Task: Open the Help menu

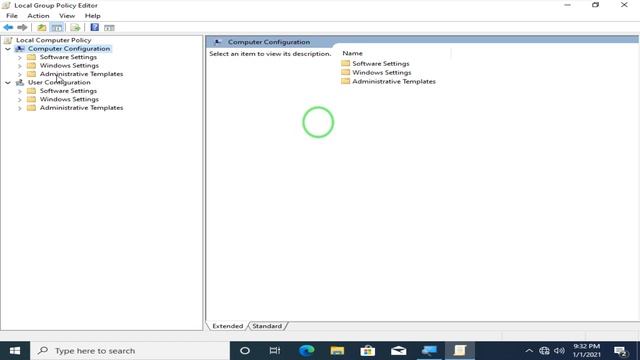Action: coord(93,16)
